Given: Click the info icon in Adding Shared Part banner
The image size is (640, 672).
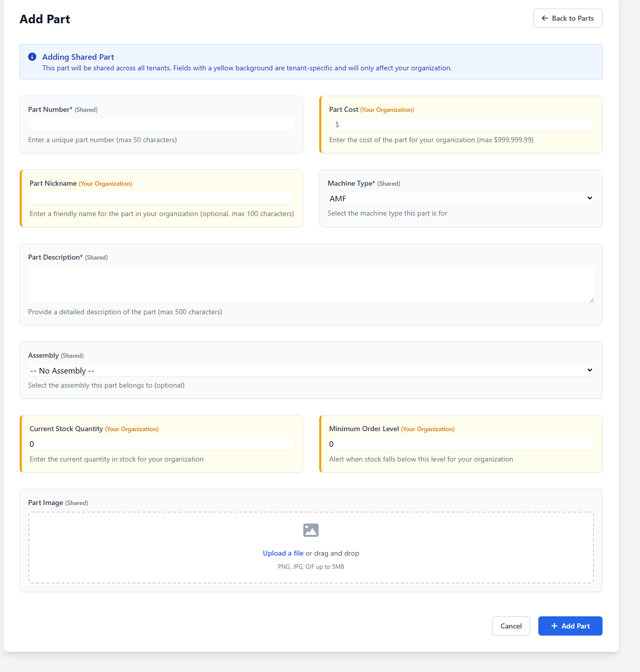Looking at the screenshot, I should (32, 57).
